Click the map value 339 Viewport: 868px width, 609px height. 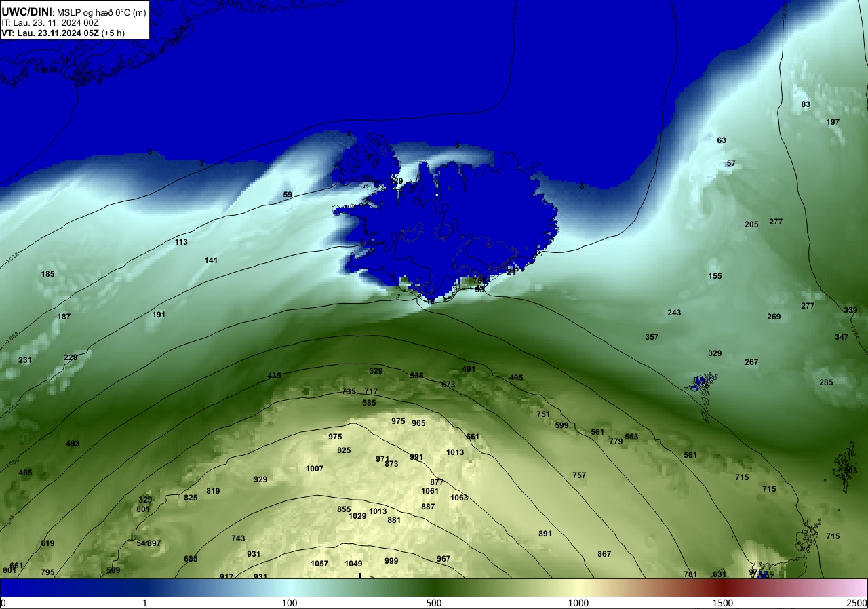pyautogui.click(x=850, y=310)
